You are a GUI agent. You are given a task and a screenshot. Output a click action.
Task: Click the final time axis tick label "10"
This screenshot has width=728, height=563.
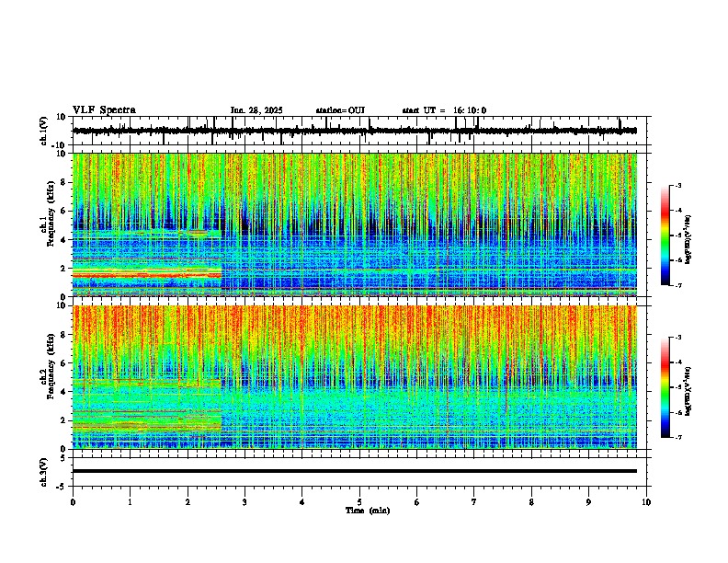click(x=646, y=502)
